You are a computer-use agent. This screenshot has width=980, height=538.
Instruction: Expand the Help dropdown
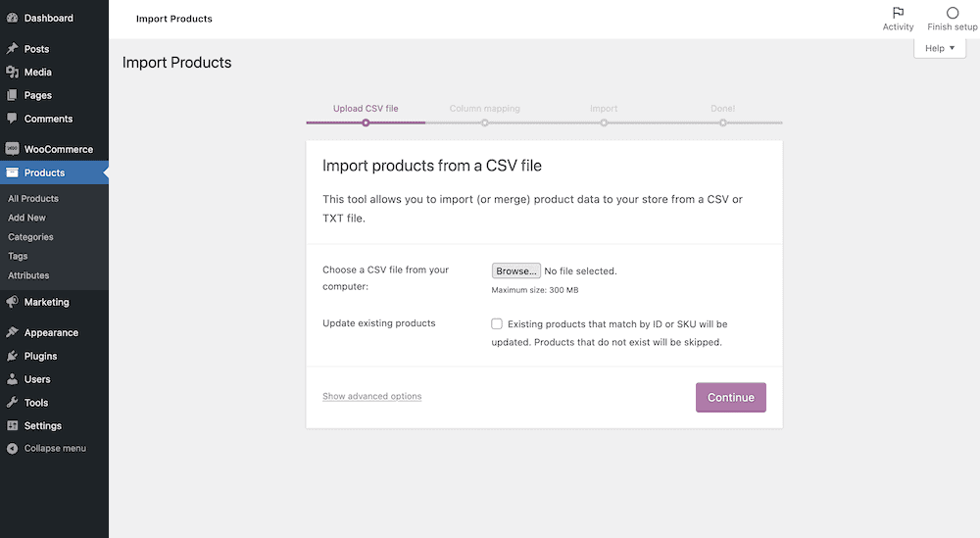[939, 48]
